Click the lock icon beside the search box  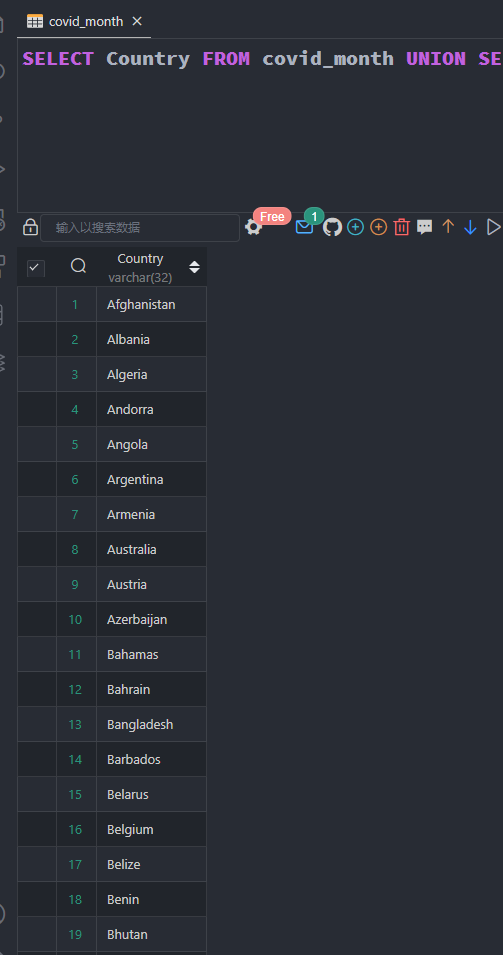coord(30,228)
